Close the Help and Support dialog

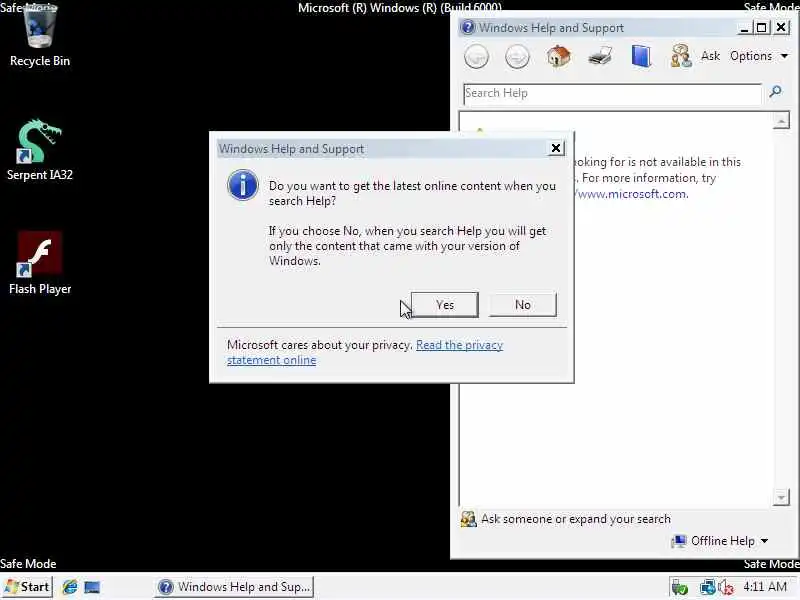556,148
